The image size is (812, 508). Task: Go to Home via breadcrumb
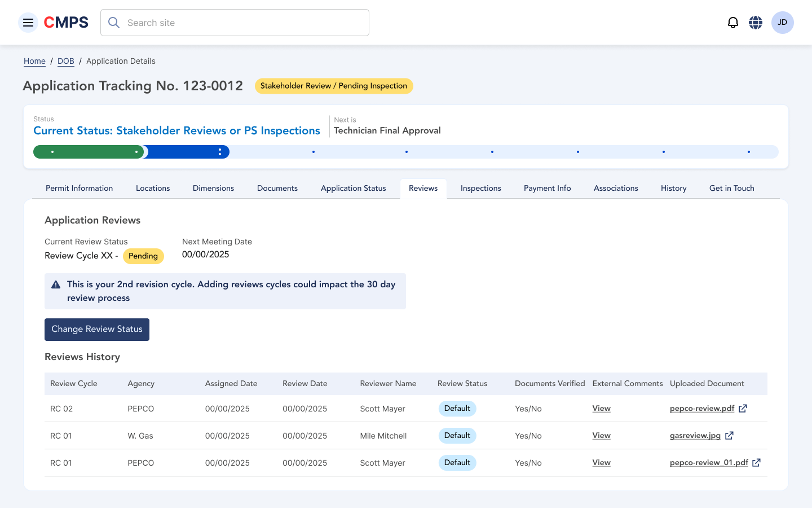(34, 61)
